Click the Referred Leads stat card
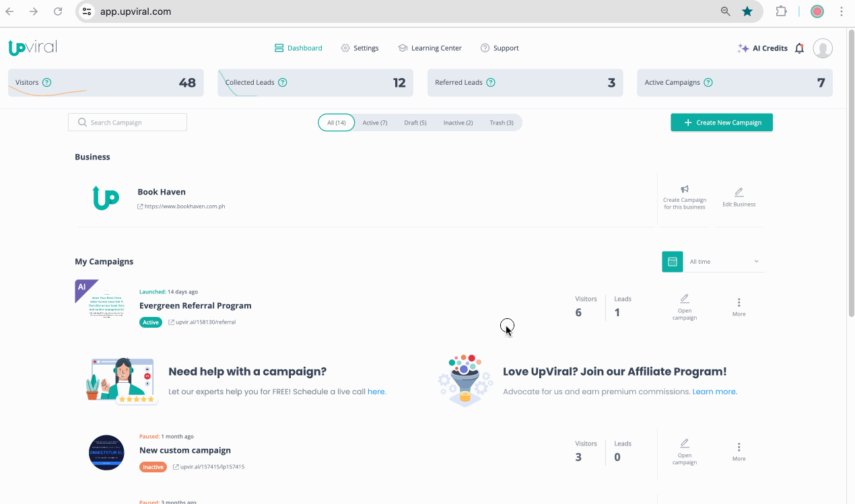The width and height of the screenshot is (855, 504). pos(525,83)
